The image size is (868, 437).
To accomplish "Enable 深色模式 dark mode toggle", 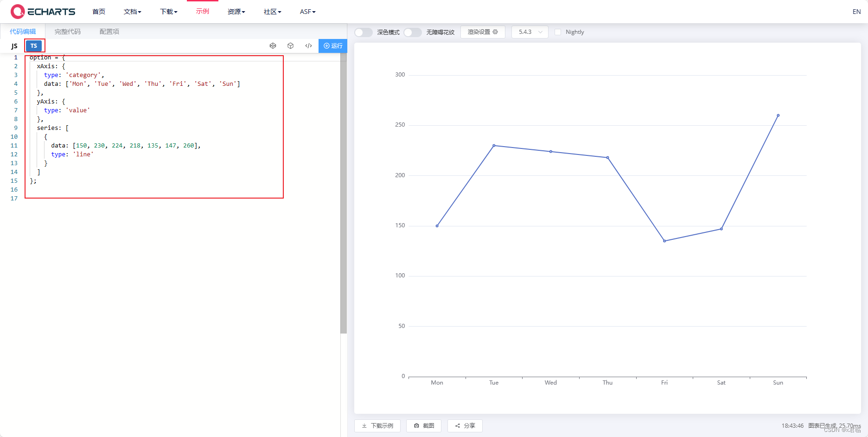I will pos(363,32).
